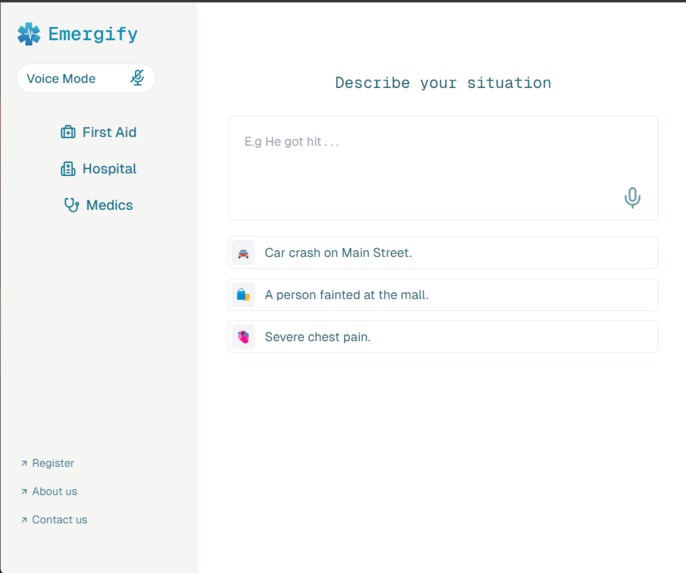This screenshot has width=686, height=573.
Task: Select 'A person fainted at the mall.' suggestion
Action: click(x=443, y=294)
